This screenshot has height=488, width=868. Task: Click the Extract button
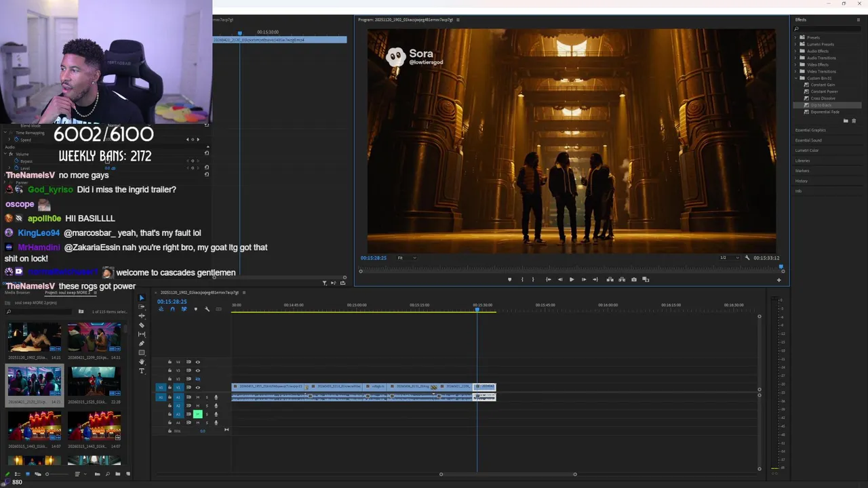622,279
